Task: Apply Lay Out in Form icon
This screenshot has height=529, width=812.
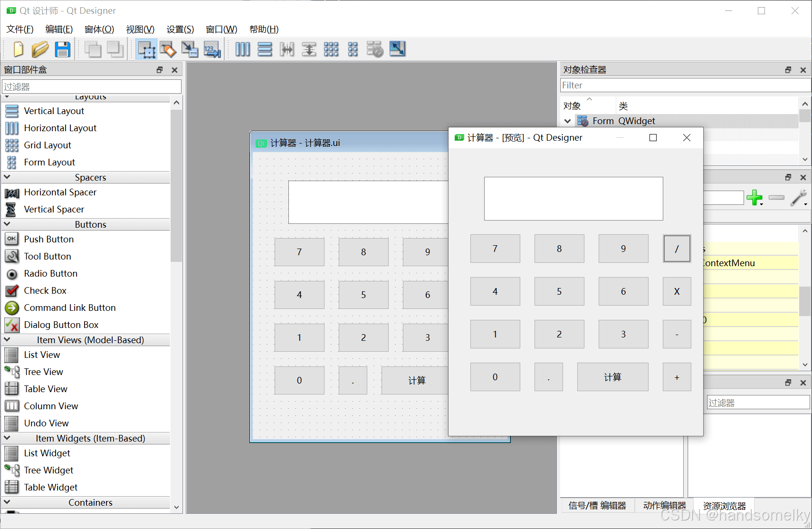Action: pos(353,49)
